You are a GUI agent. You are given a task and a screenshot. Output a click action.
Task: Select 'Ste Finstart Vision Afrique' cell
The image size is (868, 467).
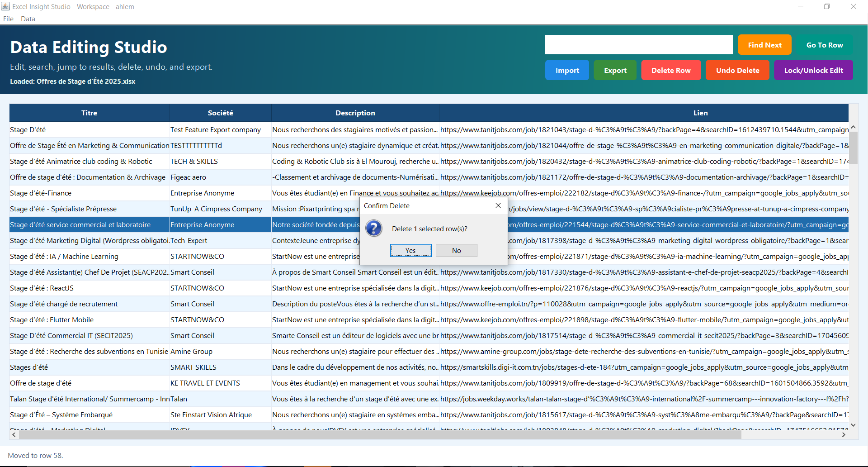221,415
